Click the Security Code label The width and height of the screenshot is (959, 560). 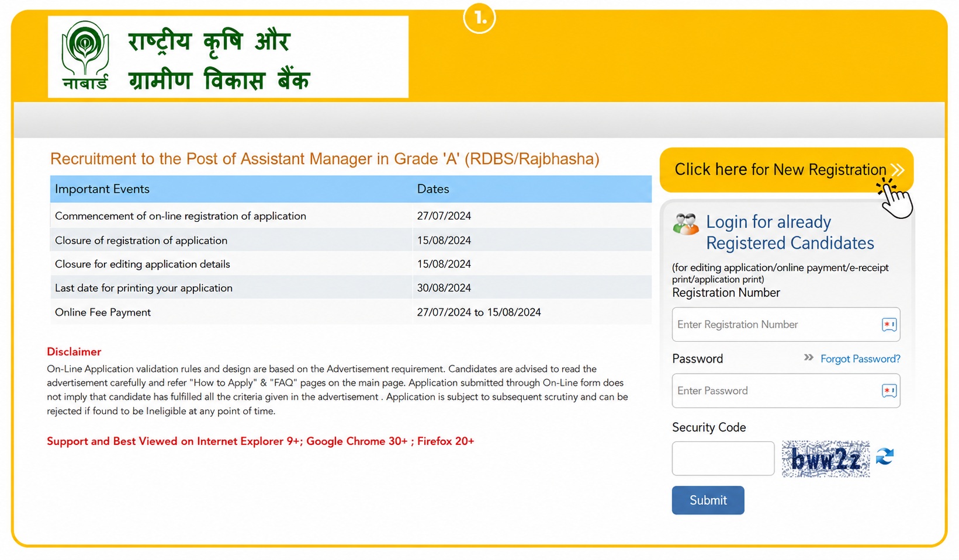click(709, 427)
